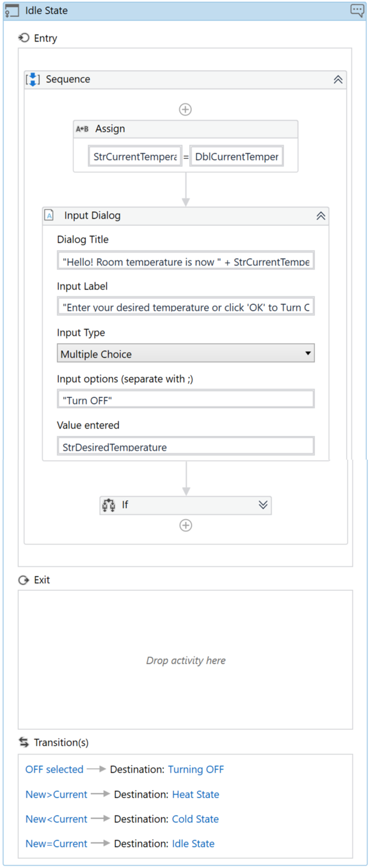
Task: Click the If activity scales icon
Action: click(x=109, y=505)
